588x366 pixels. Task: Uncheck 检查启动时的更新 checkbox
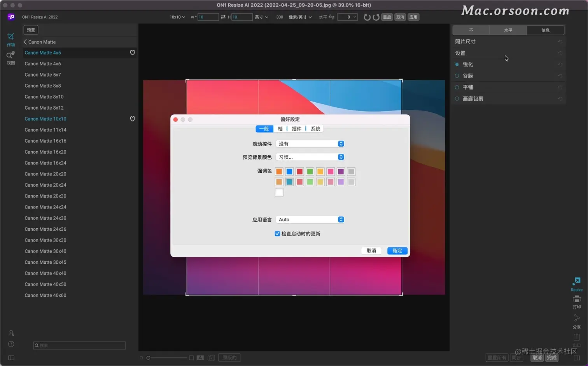pos(277,234)
